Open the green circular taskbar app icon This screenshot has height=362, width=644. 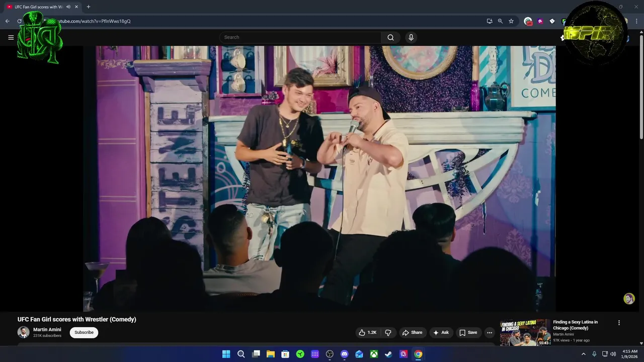click(300, 354)
